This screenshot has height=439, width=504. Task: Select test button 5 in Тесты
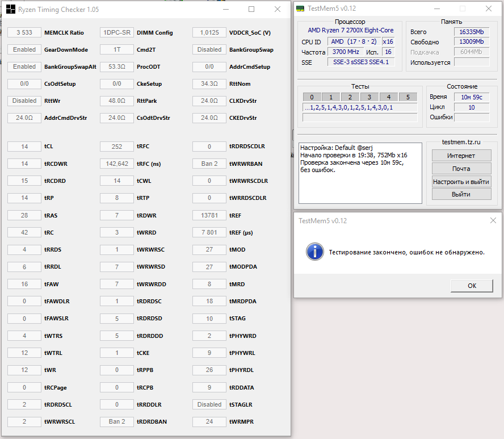[x=408, y=97]
